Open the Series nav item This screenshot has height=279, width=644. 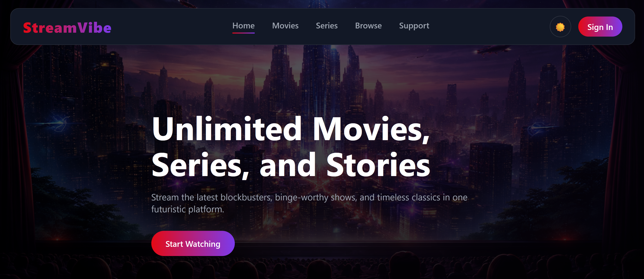327,26
